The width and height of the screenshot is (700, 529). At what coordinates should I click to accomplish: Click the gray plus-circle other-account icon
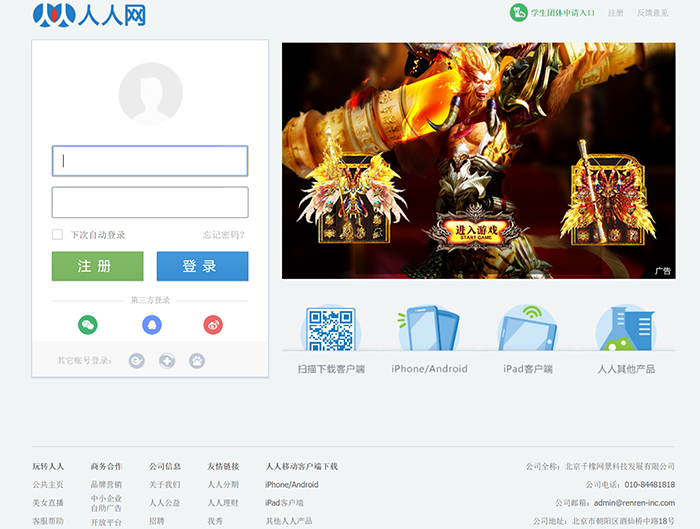[167, 360]
